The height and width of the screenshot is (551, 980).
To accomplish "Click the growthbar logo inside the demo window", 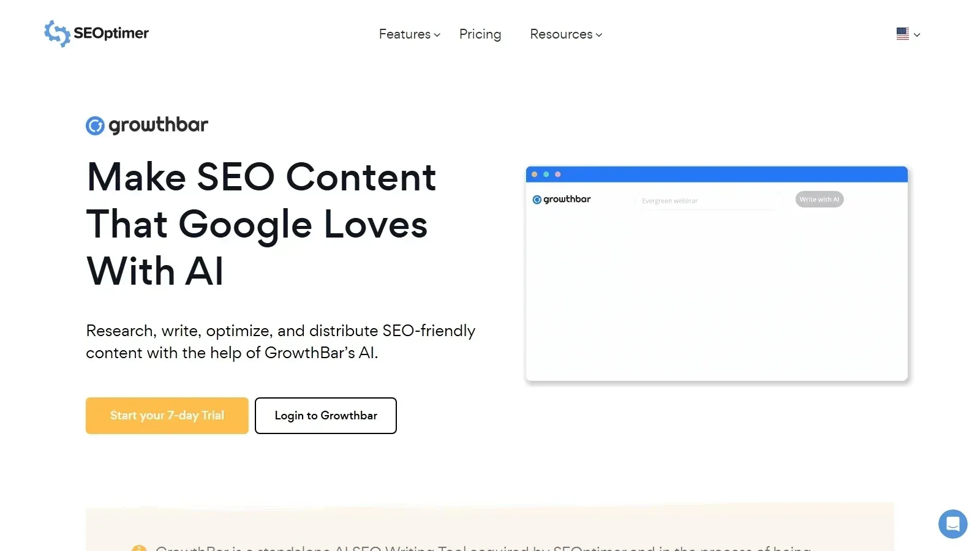I will (562, 200).
